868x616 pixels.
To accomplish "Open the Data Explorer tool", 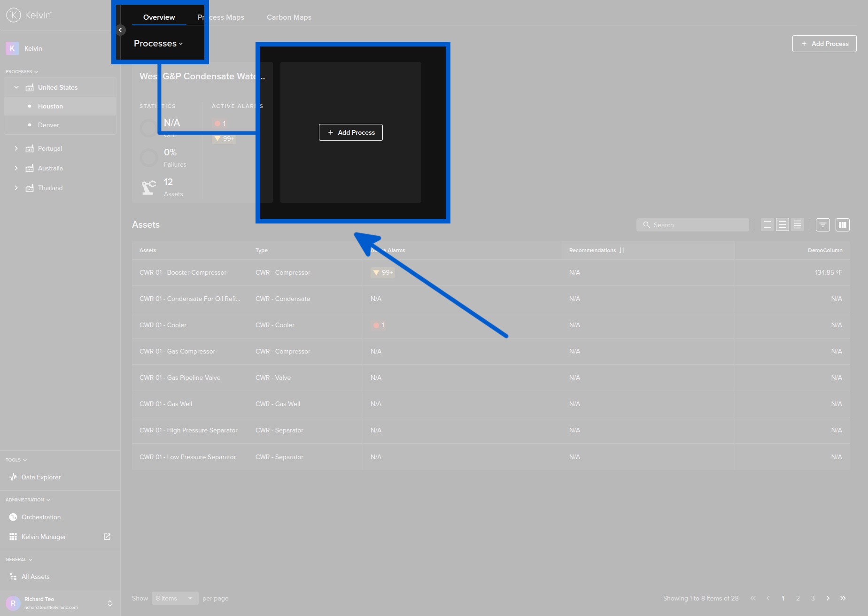I will coord(41,477).
